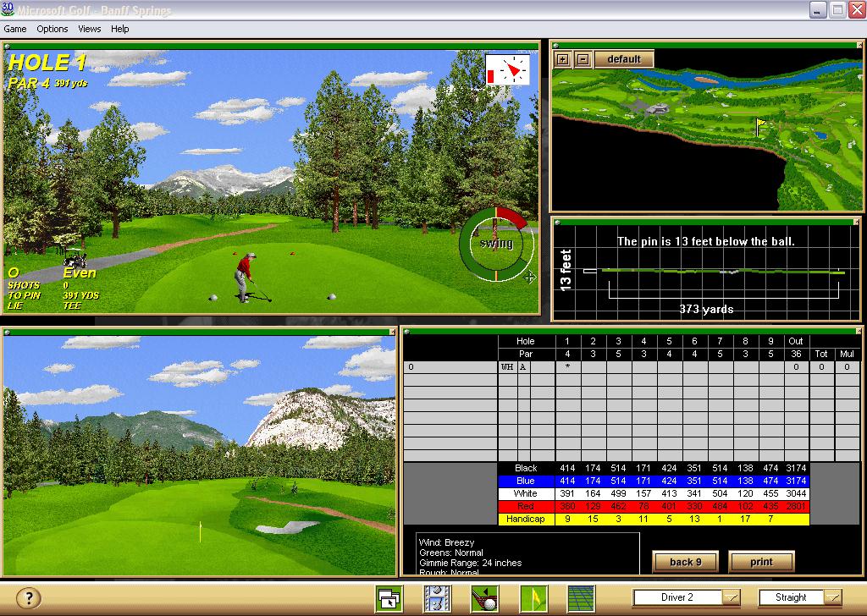Click the swing meter circle

pos(496,244)
